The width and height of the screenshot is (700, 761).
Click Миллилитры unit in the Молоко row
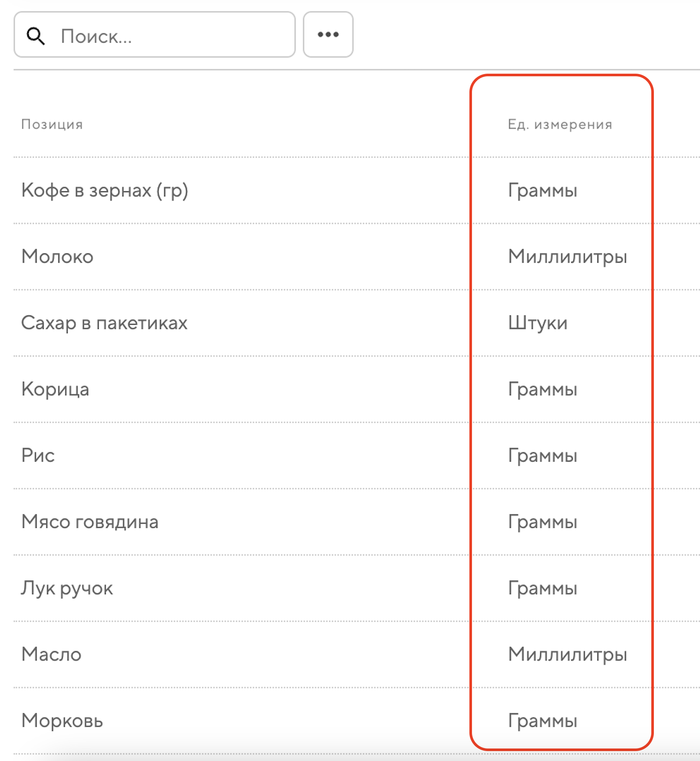[x=567, y=257]
